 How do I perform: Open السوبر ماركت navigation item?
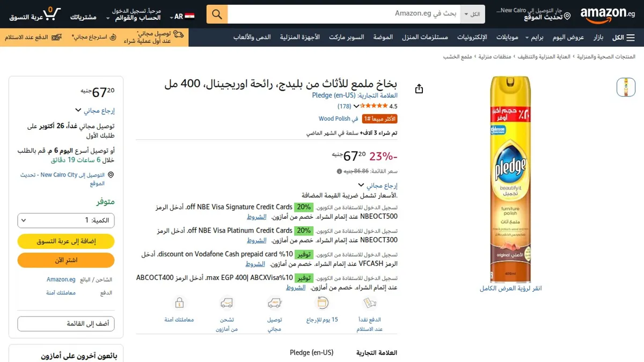click(x=346, y=38)
